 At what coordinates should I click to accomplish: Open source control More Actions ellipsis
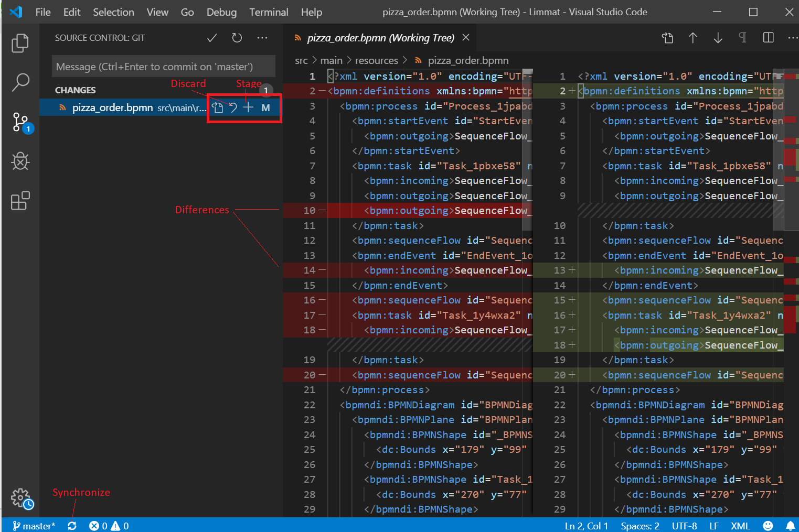(x=262, y=38)
